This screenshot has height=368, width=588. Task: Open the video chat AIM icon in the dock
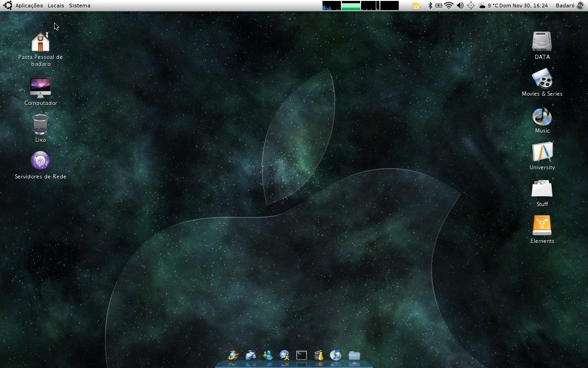coord(284,355)
